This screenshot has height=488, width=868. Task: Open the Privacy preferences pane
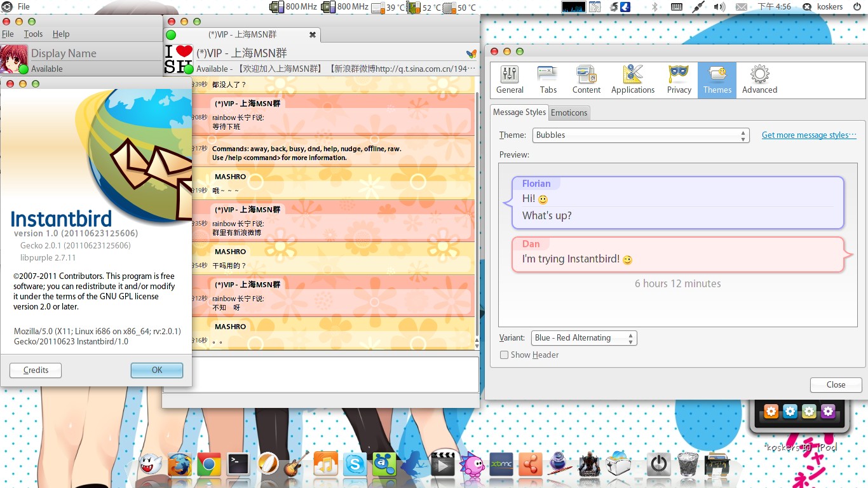[x=679, y=80]
